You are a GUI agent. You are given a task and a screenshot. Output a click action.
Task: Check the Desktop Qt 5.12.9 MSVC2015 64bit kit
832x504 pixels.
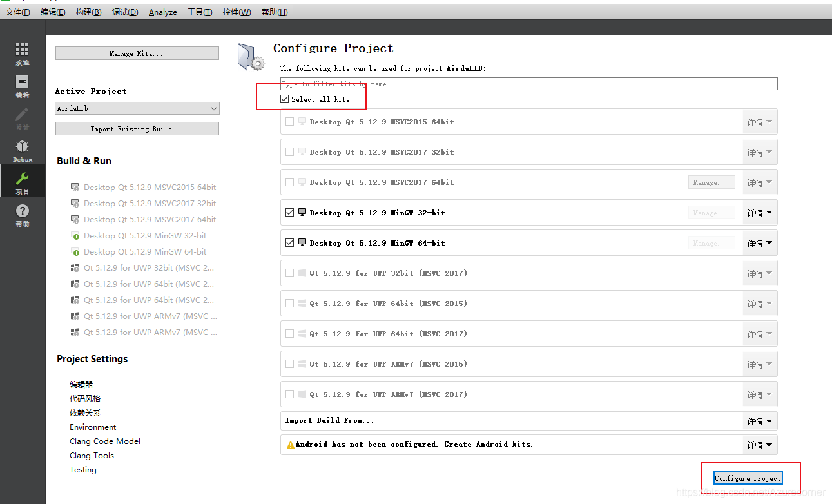click(x=289, y=121)
